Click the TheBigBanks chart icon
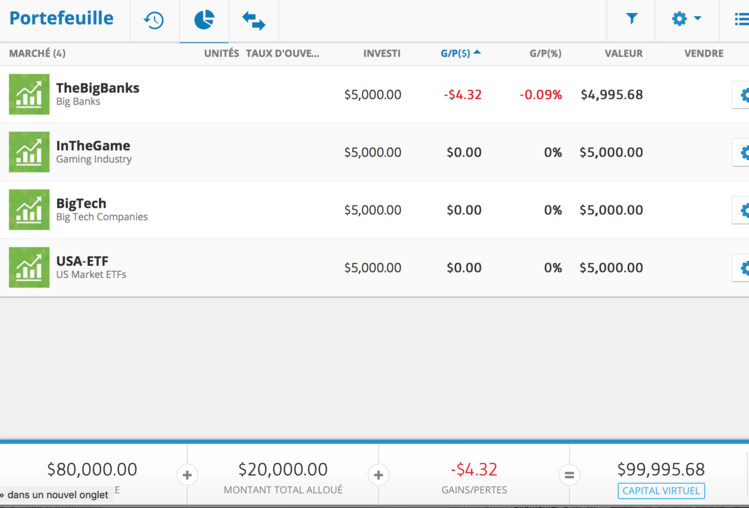 coord(29,94)
